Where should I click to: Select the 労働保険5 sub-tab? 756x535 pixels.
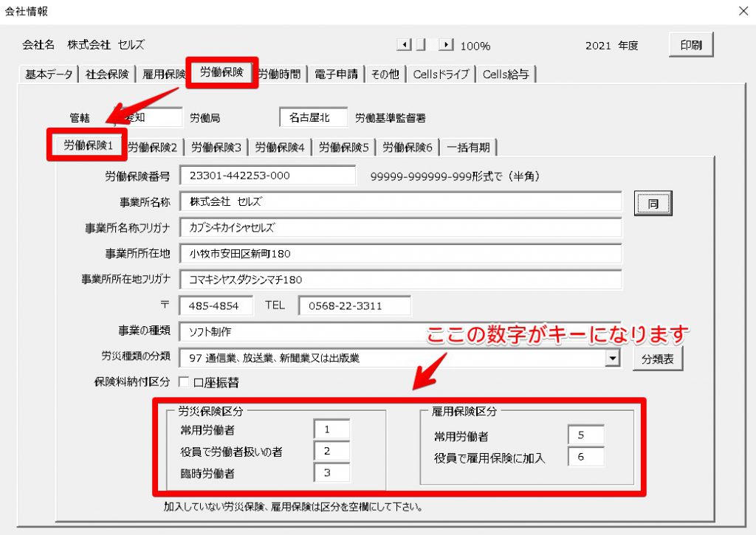(344, 148)
